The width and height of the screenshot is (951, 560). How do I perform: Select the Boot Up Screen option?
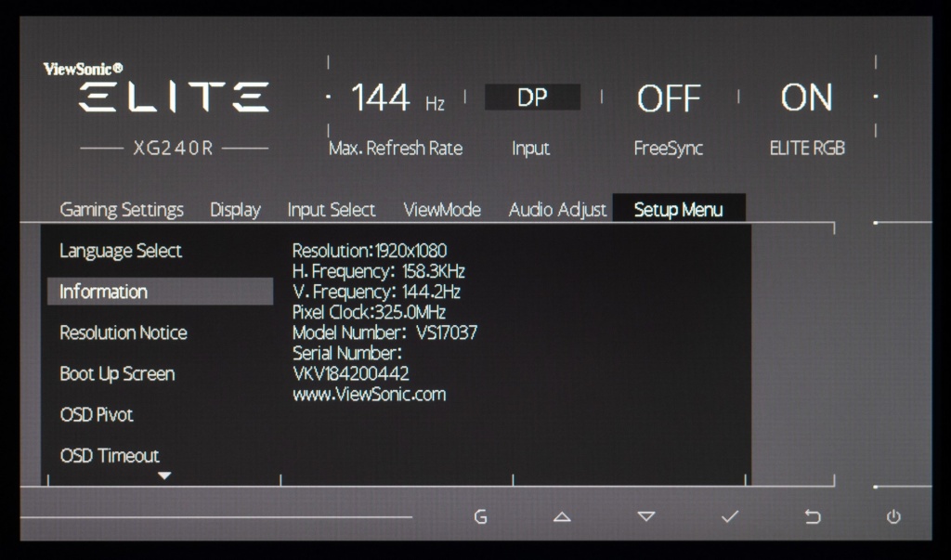(x=118, y=373)
